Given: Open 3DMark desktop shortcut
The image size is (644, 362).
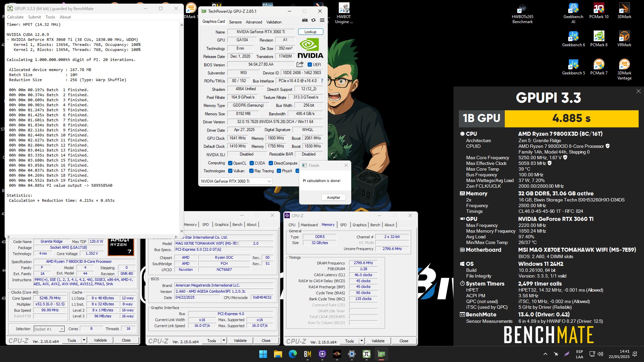Looking at the screenshot, I should tap(624, 11).
